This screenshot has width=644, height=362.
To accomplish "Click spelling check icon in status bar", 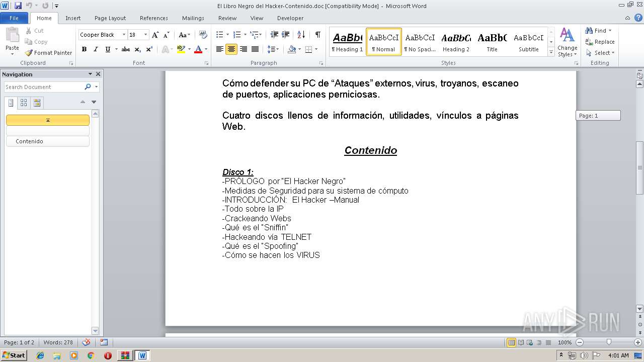I will point(86,342).
